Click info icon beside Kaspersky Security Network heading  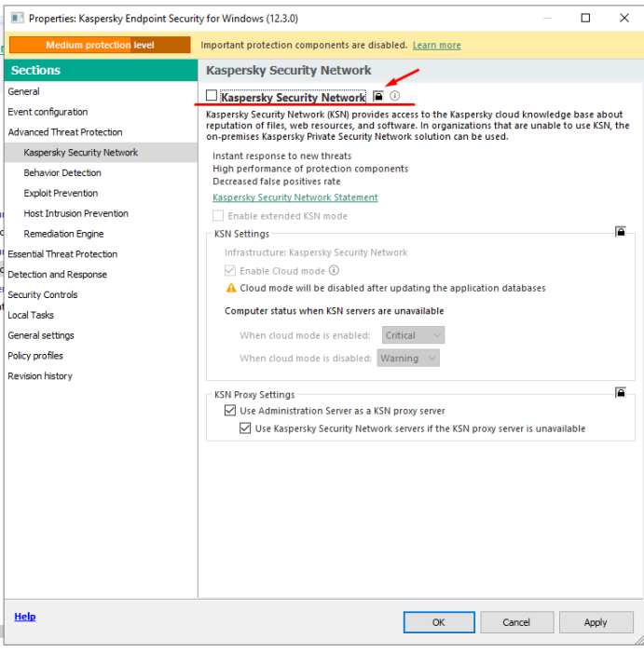[x=394, y=96]
